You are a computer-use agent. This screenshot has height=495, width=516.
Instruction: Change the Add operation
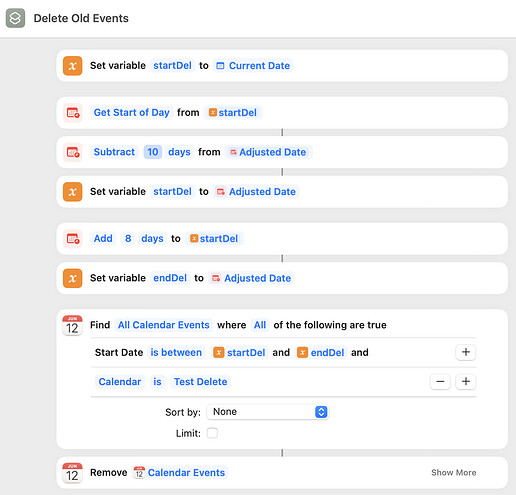click(103, 239)
